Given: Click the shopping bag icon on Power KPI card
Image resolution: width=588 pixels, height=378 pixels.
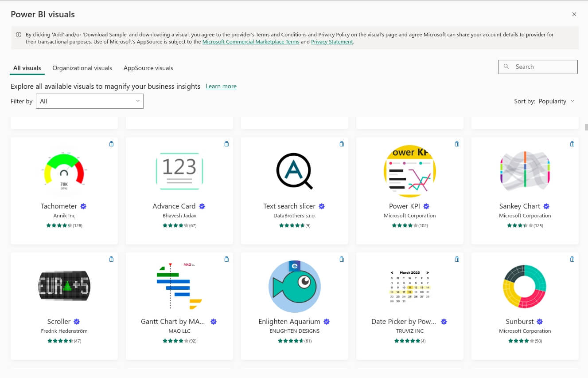Looking at the screenshot, I should 457,144.
